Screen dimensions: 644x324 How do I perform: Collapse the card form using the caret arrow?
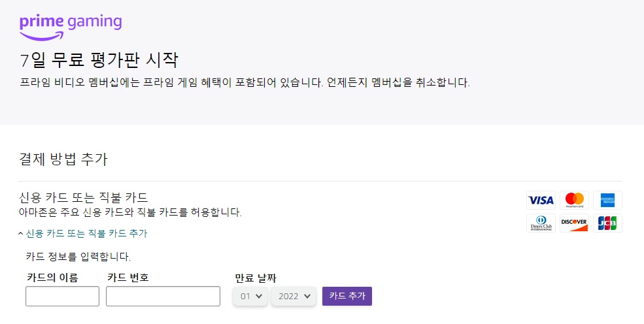20,233
